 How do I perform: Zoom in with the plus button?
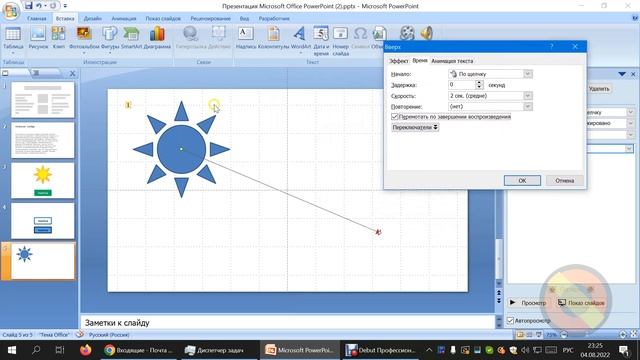click(623, 335)
